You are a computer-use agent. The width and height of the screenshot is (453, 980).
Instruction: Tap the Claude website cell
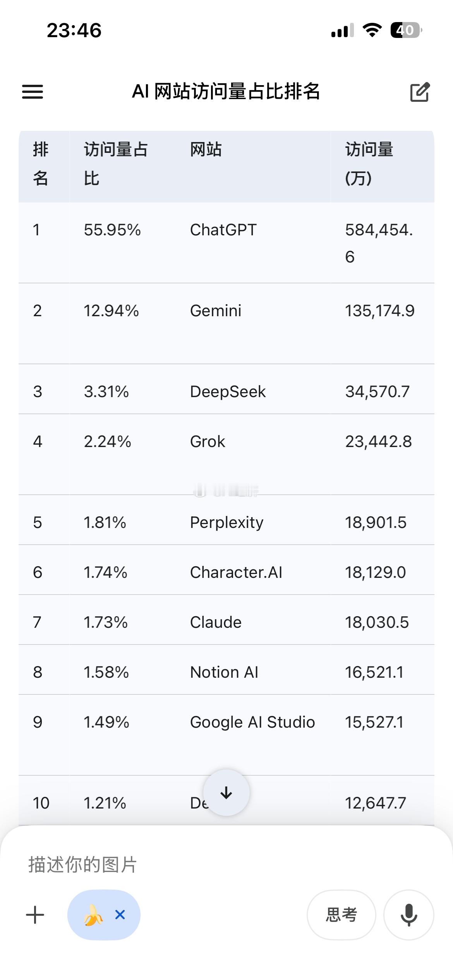216,622
